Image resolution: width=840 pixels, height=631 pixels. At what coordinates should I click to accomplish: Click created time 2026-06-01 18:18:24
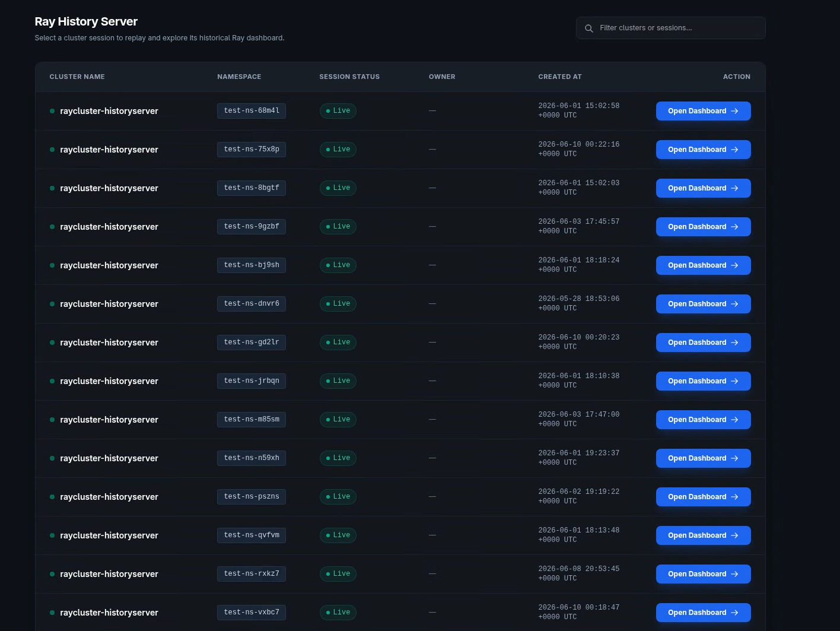pos(578,265)
